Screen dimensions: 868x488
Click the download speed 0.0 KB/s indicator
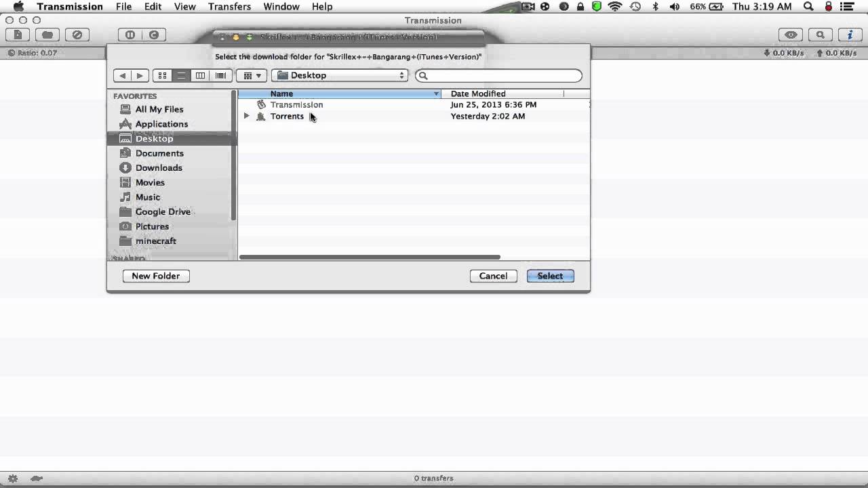pos(783,53)
